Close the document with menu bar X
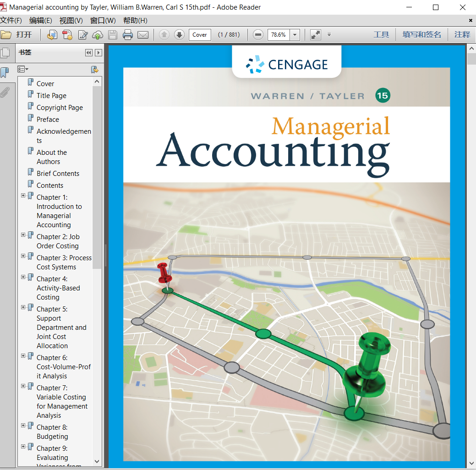The height and width of the screenshot is (470, 476). pos(471,20)
